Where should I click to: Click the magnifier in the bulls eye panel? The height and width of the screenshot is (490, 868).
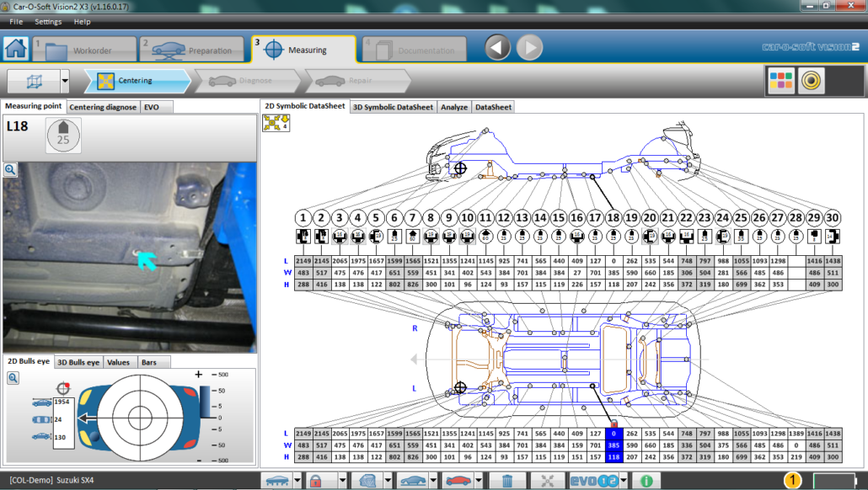[x=13, y=379]
